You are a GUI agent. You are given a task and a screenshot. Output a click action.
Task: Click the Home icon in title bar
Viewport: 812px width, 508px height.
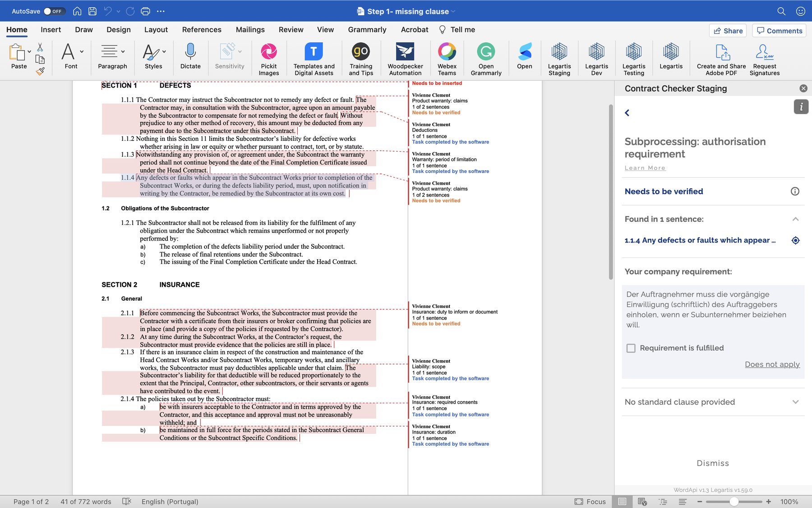(x=77, y=11)
